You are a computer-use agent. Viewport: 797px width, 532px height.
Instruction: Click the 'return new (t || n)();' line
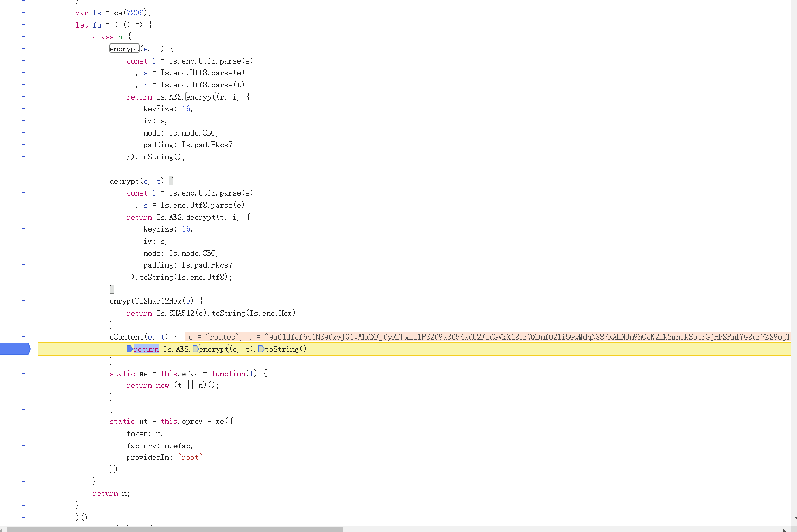point(172,385)
